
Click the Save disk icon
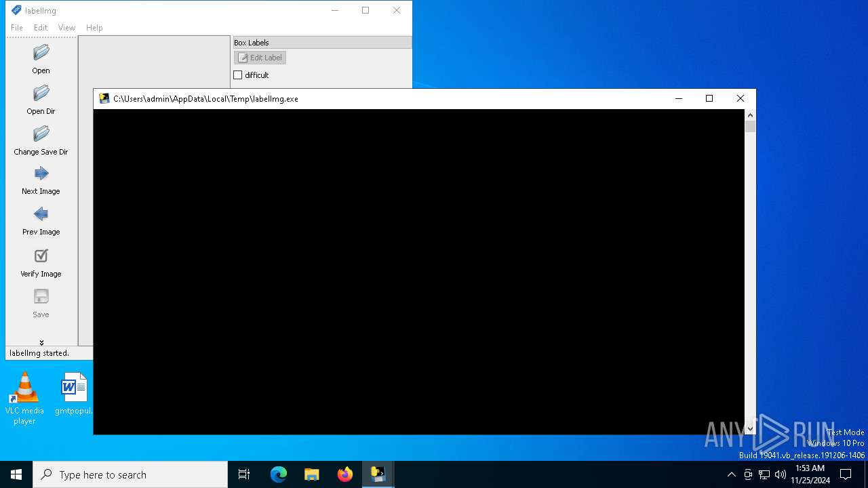point(41,296)
